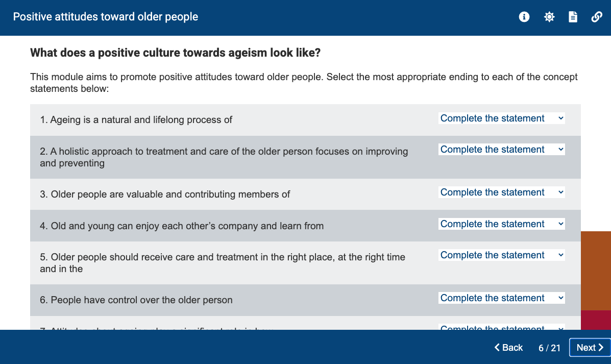Viewport: 611px width, 364px height.
Task: Open the information icon in header
Action: click(x=524, y=17)
